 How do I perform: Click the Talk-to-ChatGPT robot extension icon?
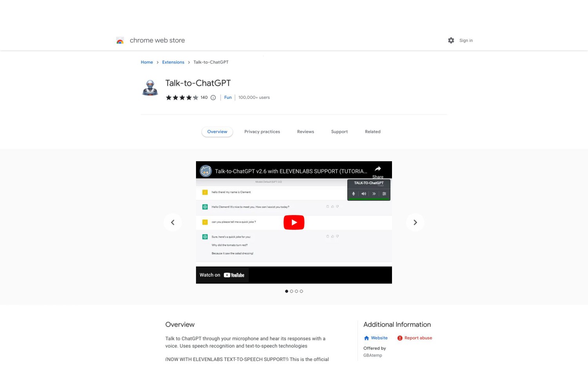click(x=150, y=88)
